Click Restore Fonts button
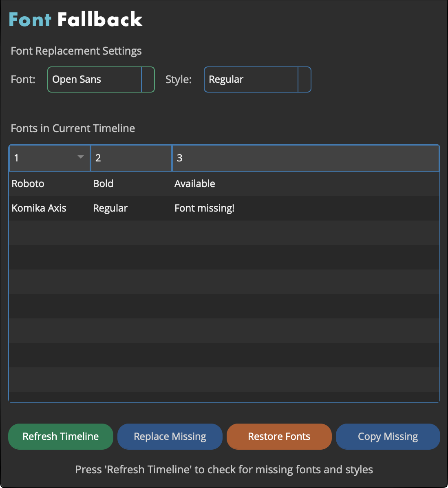Viewport: 448px width, 488px height. (279, 436)
